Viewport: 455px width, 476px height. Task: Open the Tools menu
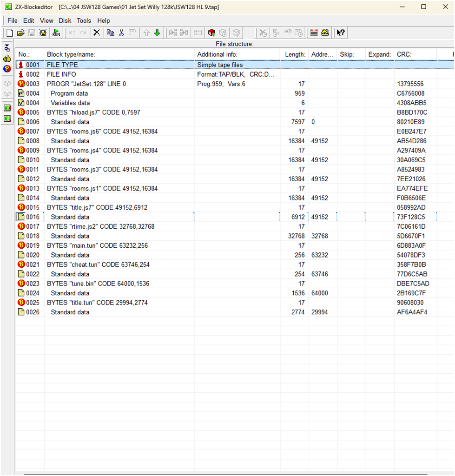click(84, 20)
